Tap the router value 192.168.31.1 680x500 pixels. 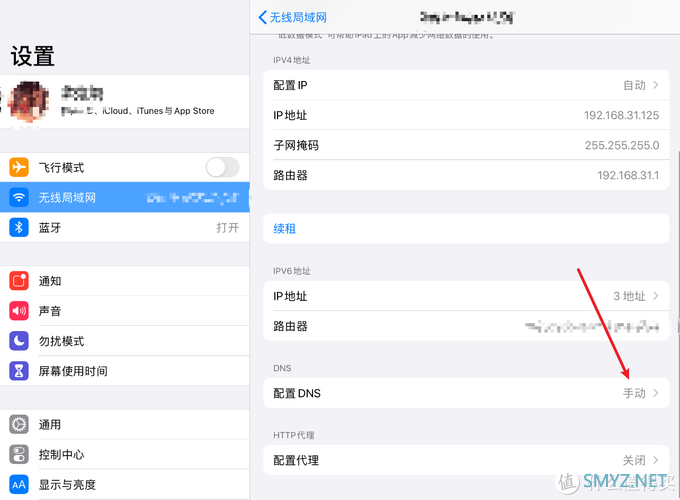(x=628, y=175)
